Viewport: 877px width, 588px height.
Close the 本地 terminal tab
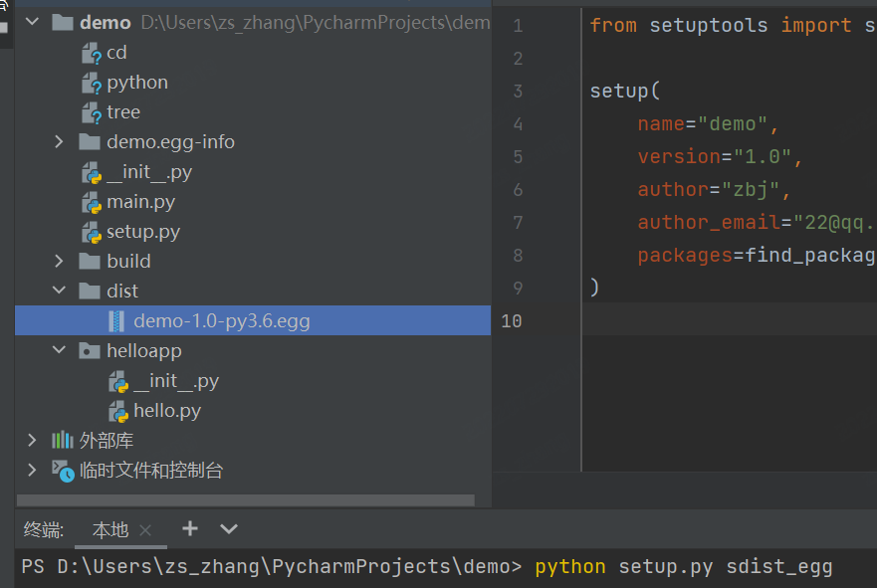(145, 530)
